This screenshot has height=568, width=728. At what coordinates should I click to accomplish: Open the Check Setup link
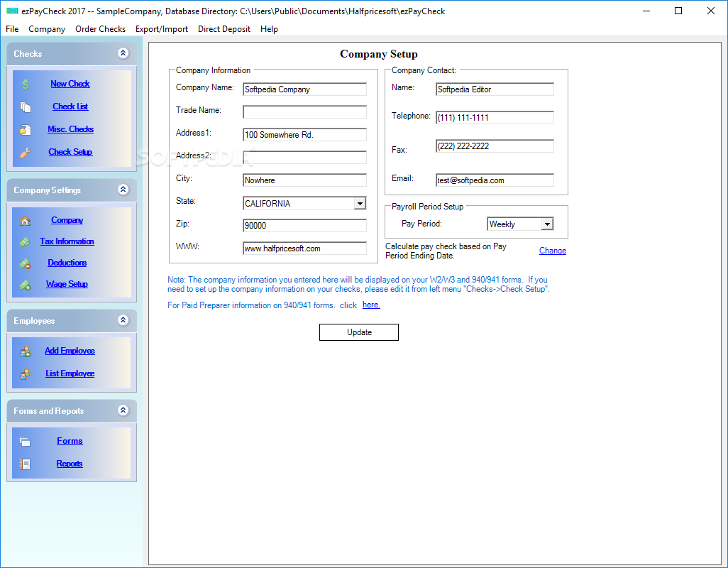(x=70, y=153)
